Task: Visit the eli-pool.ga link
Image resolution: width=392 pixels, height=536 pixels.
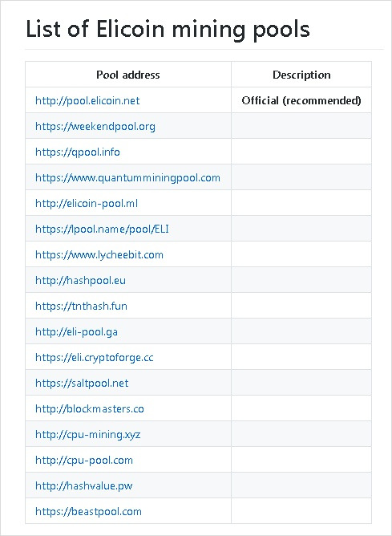Action: coord(76,331)
